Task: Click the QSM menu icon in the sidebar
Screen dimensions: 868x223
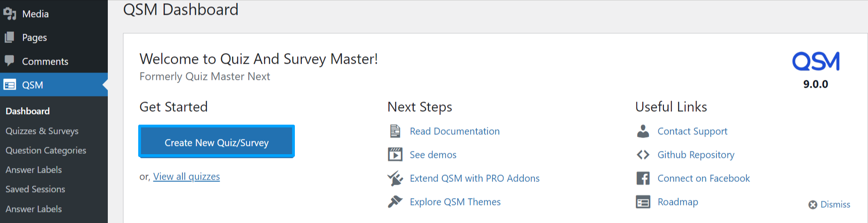Action: point(10,85)
